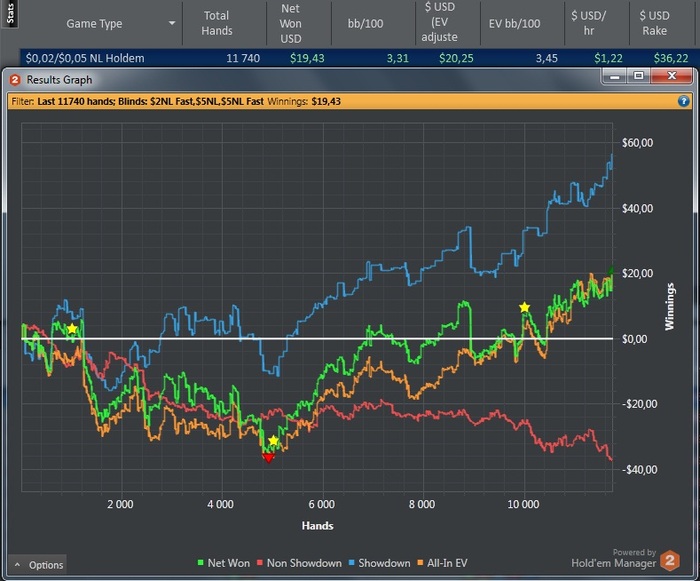Click the yellow star marker near 5 000 hands
This screenshot has height=581, width=700.
pos(273,441)
